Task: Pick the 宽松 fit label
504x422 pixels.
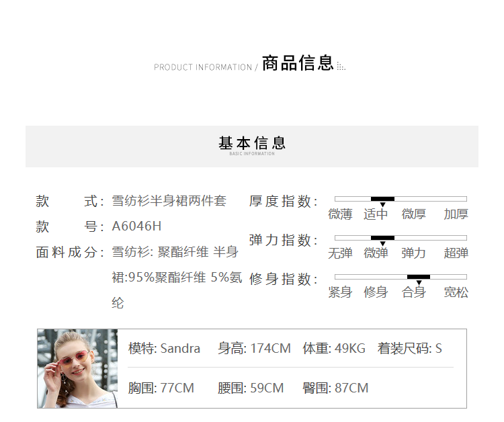Action: point(456,292)
